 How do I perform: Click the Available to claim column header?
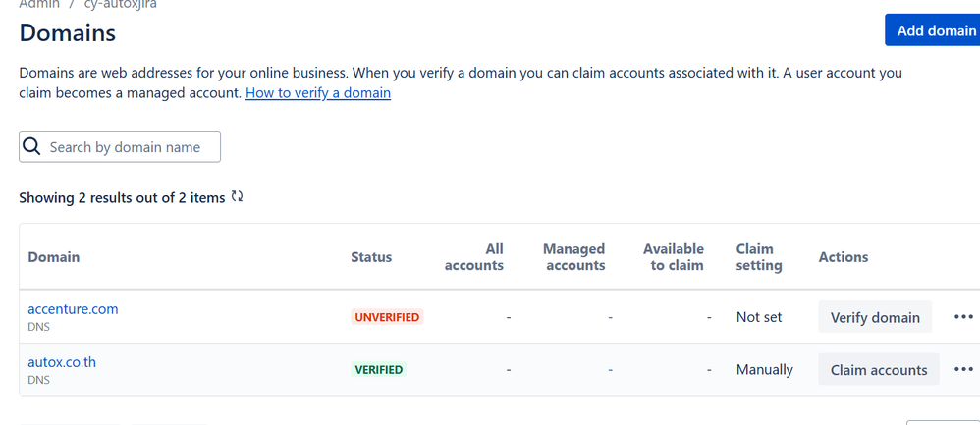coord(673,257)
